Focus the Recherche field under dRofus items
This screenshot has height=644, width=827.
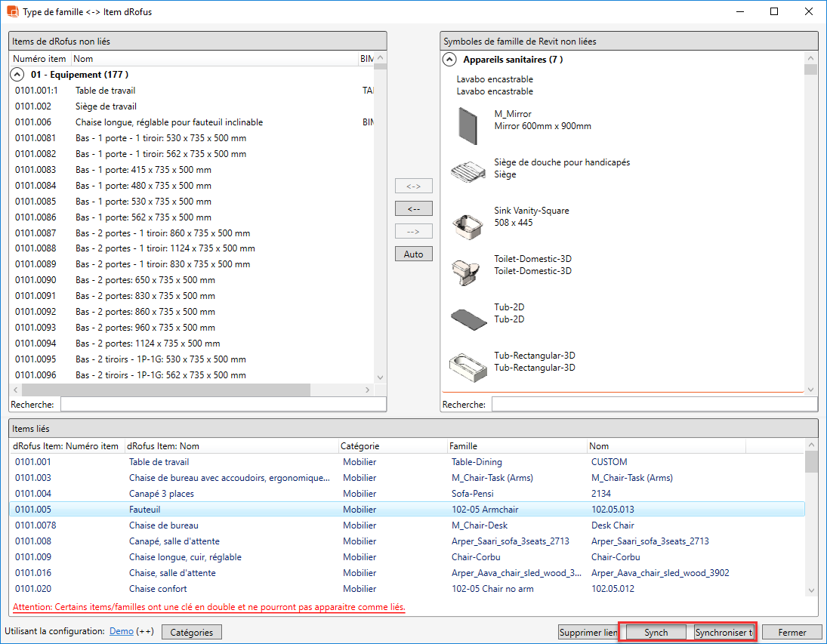pos(223,404)
